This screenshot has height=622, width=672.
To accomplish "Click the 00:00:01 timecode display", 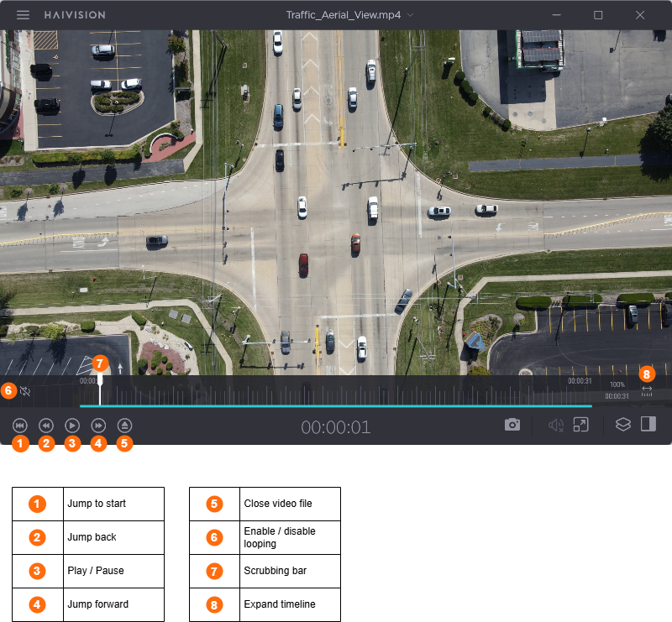I will [x=336, y=426].
